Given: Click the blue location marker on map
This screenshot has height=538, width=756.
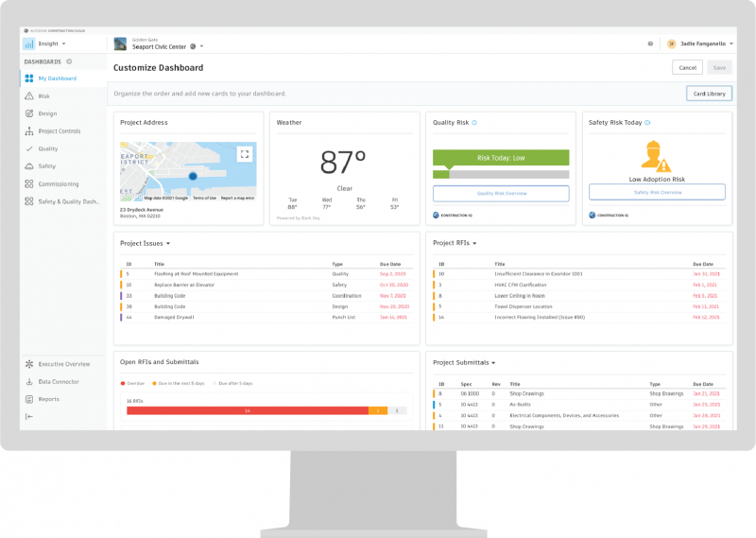Looking at the screenshot, I should [193, 176].
